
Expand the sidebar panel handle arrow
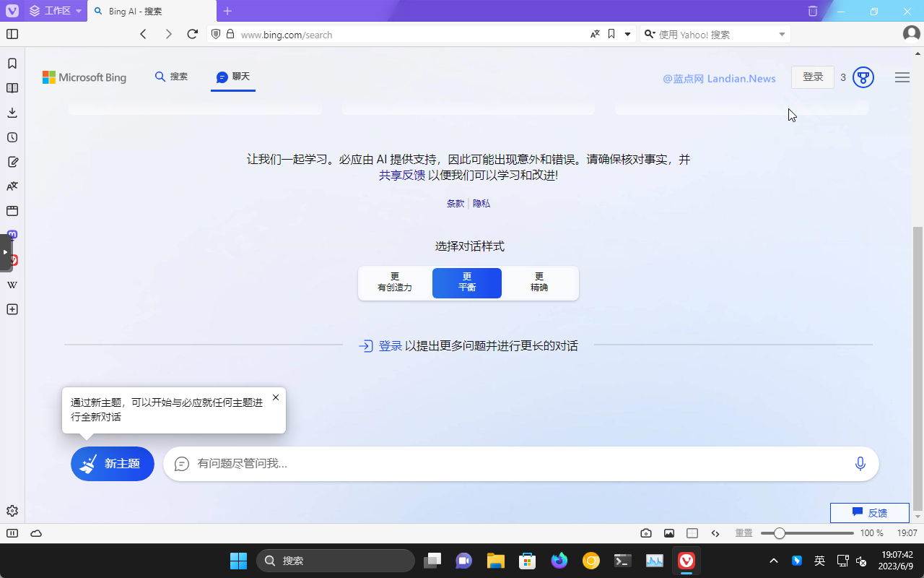click(5, 252)
